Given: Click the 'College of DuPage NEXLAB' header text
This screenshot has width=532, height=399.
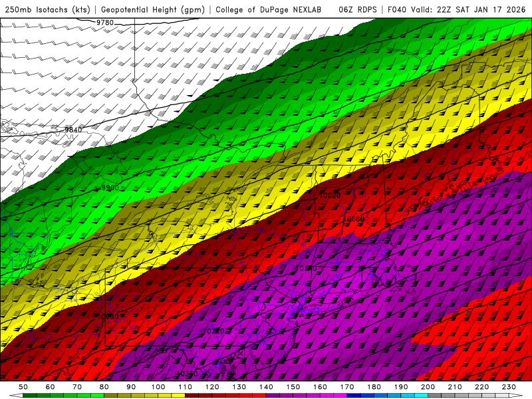Looking at the screenshot, I should pos(269,9).
